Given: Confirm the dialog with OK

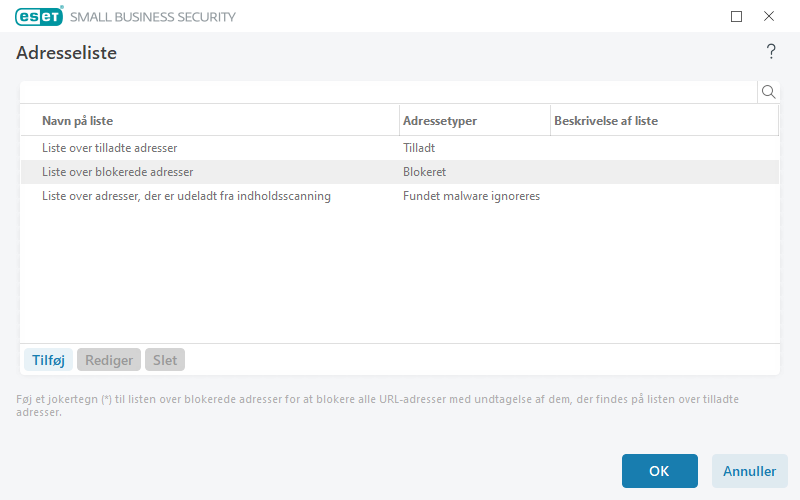Looking at the screenshot, I should click(x=659, y=471).
